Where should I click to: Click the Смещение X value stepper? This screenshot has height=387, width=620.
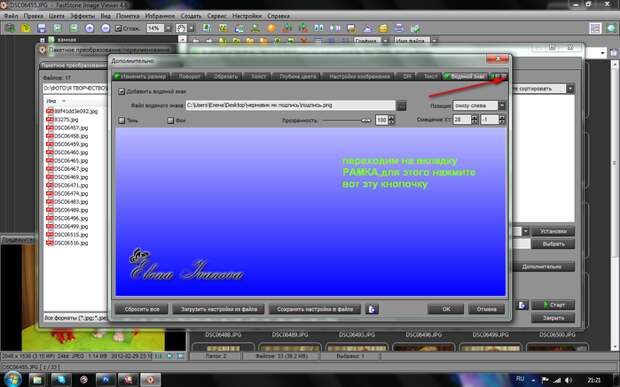[474, 119]
